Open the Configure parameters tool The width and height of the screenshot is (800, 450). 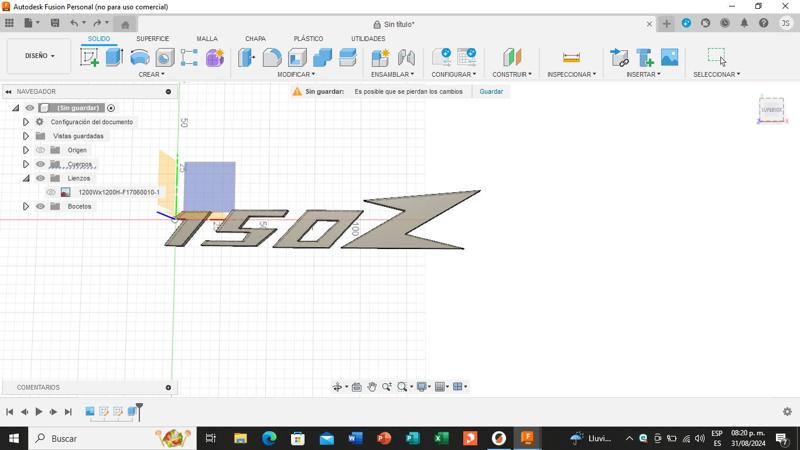(441, 57)
